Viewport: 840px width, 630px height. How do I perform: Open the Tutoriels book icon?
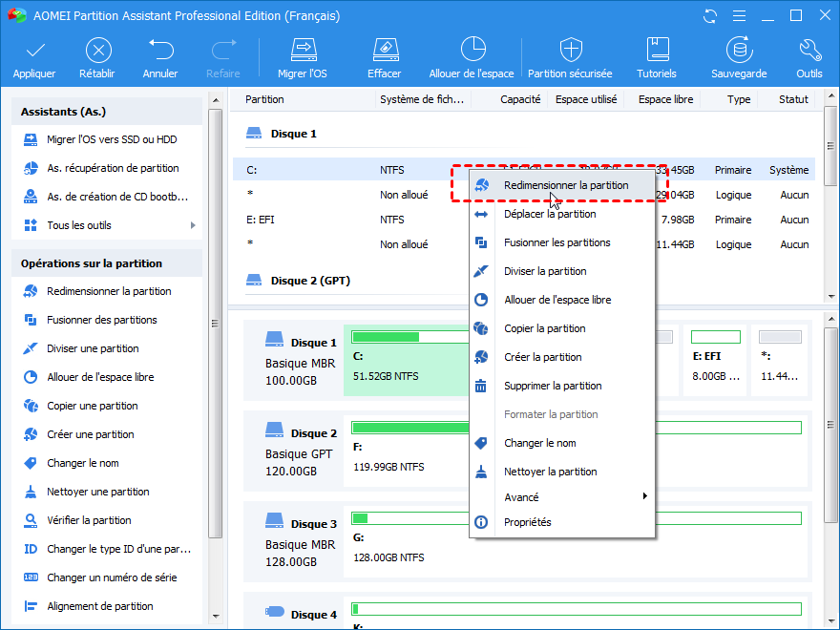[x=656, y=50]
